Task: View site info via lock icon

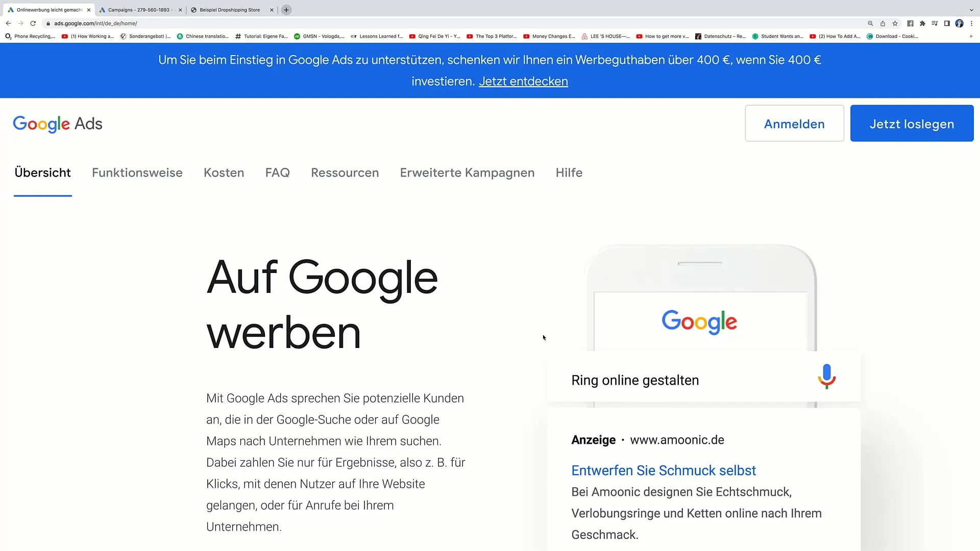Action: coord(48,23)
